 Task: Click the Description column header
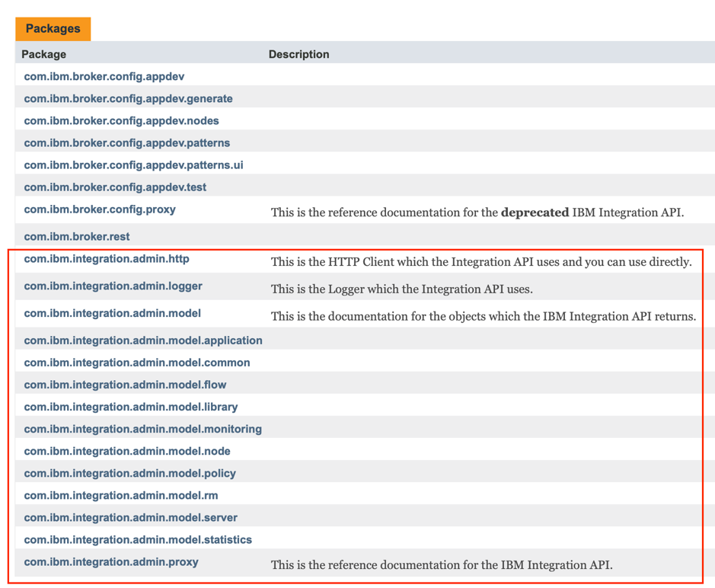click(x=298, y=54)
